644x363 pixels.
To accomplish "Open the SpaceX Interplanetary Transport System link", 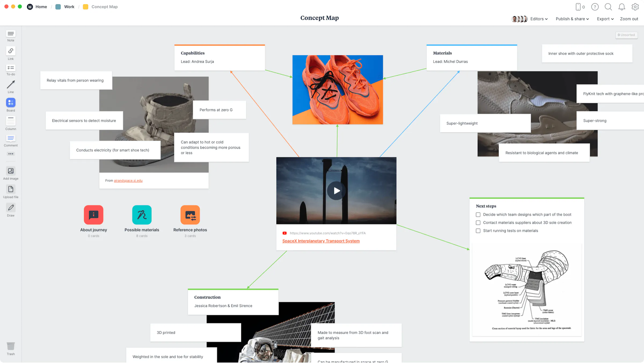I will [321, 241].
